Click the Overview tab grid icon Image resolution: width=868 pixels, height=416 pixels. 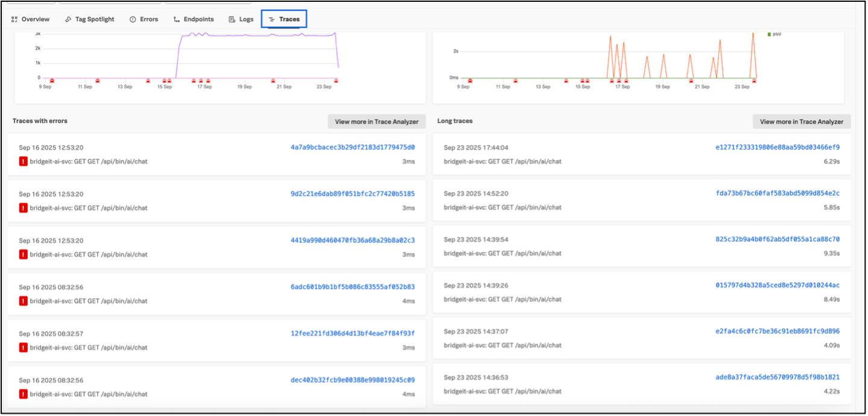(14, 19)
